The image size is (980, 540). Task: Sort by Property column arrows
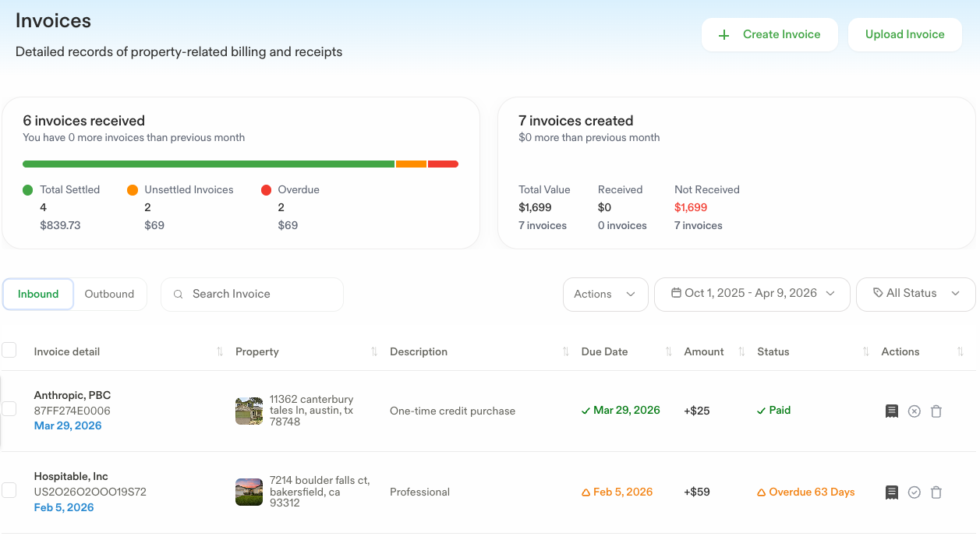coord(374,352)
